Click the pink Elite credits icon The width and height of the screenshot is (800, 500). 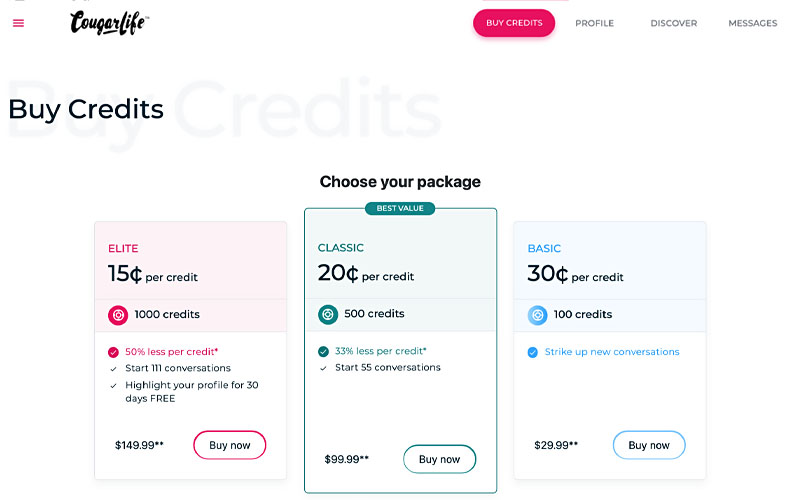tap(118, 315)
